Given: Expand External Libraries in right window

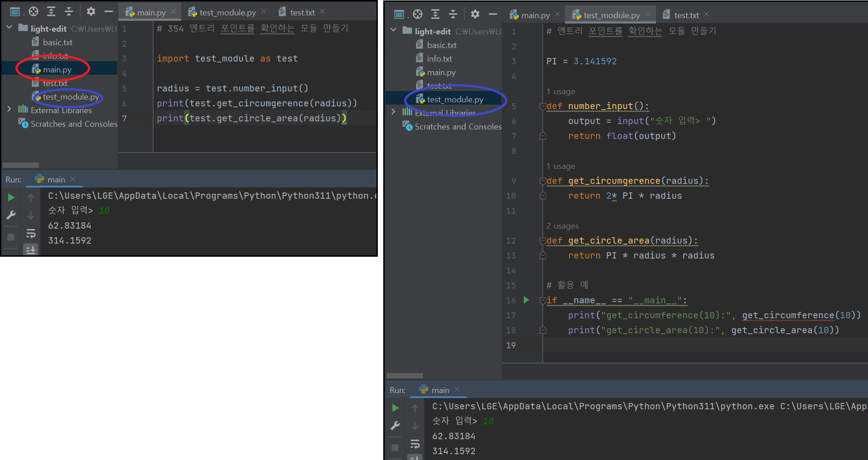Looking at the screenshot, I should (393, 112).
